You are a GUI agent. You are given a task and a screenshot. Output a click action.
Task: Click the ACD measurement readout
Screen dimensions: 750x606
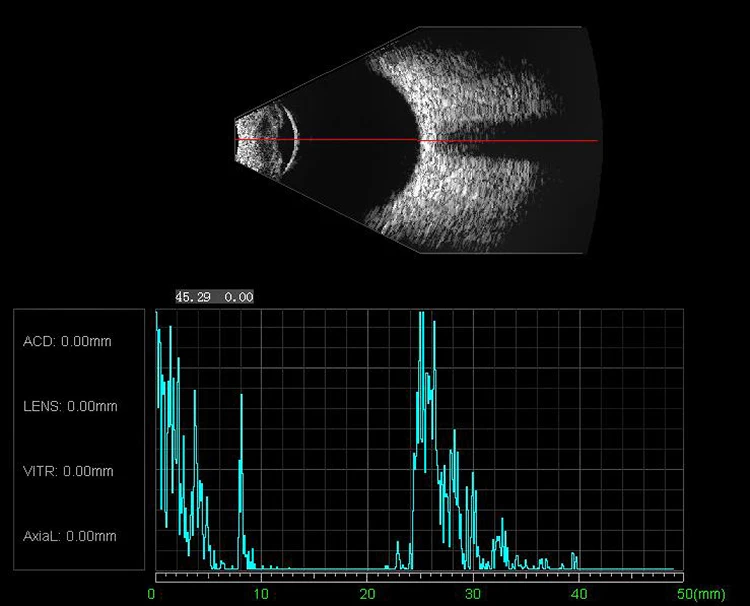click(x=67, y=342)
